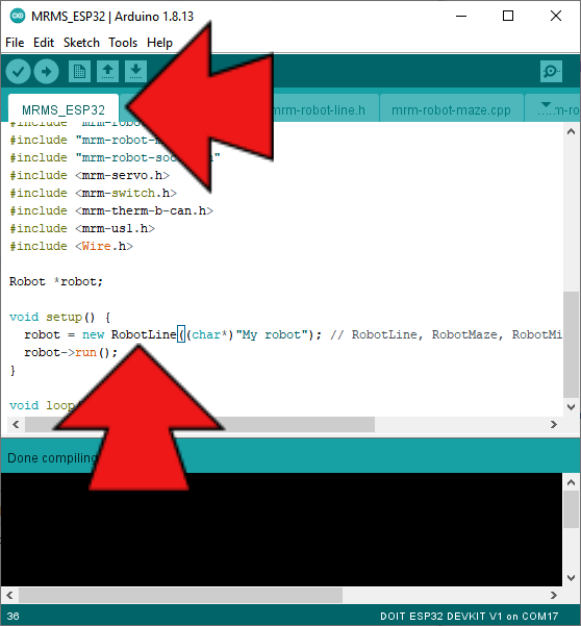The width and height of the screenshot is (581, 626).
Task: Click the Verify checkmark button
Action: tap(18, 71)
